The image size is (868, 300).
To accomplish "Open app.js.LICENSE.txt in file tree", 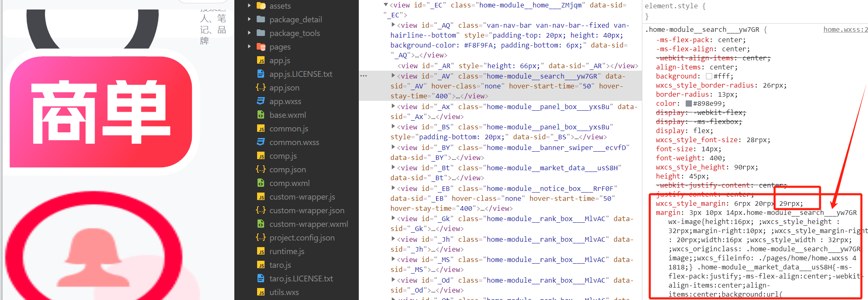I will 301,74.
